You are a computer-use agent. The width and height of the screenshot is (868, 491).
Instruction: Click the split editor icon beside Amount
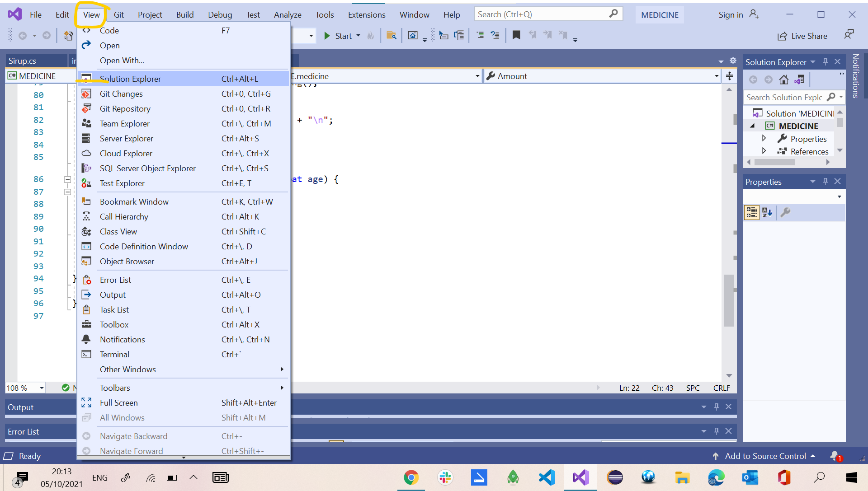[729, 76]
